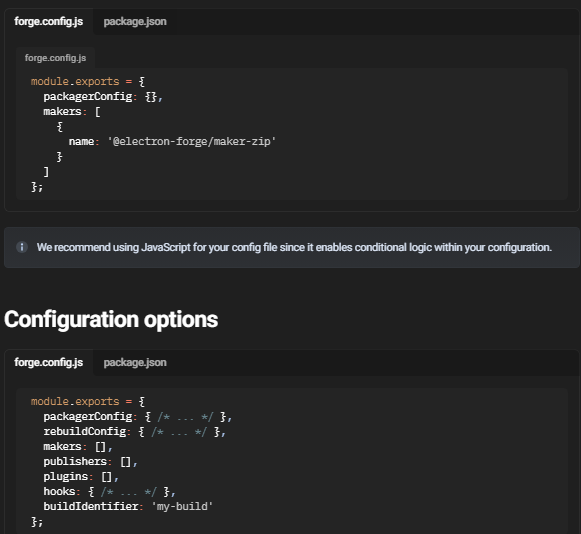581x534 pixels.
Task: Click the rebuildConfig line in second block
Action: point(135,432)
